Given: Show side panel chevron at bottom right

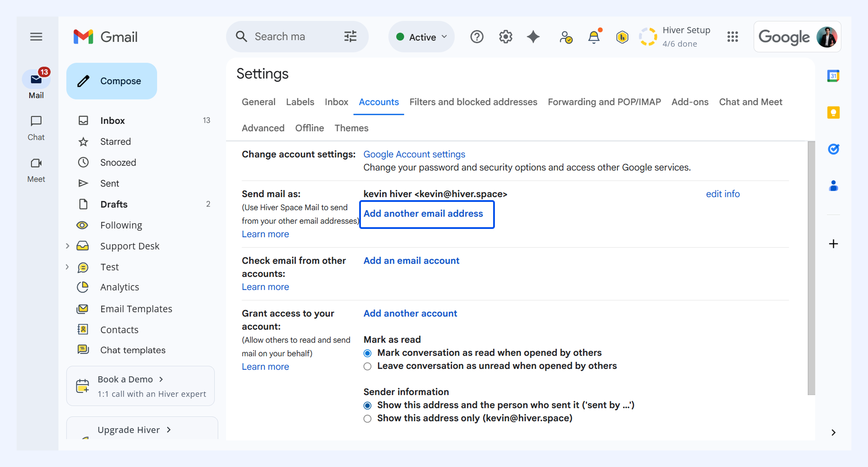Looking at the screenshot, I should point(834,432).
